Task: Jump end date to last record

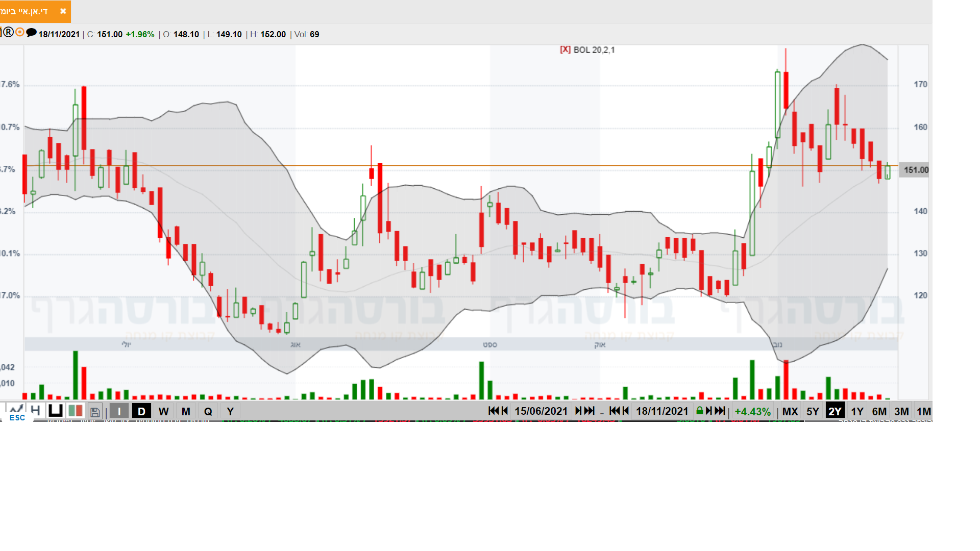Action: tap(720, 411)
